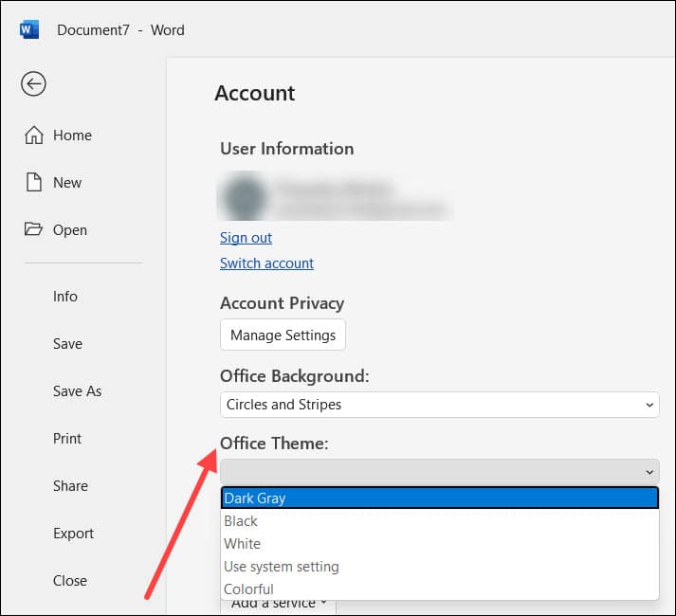Select Dark Gray theme option
This screenshot has height=616, width=676.
coord(439,498)
